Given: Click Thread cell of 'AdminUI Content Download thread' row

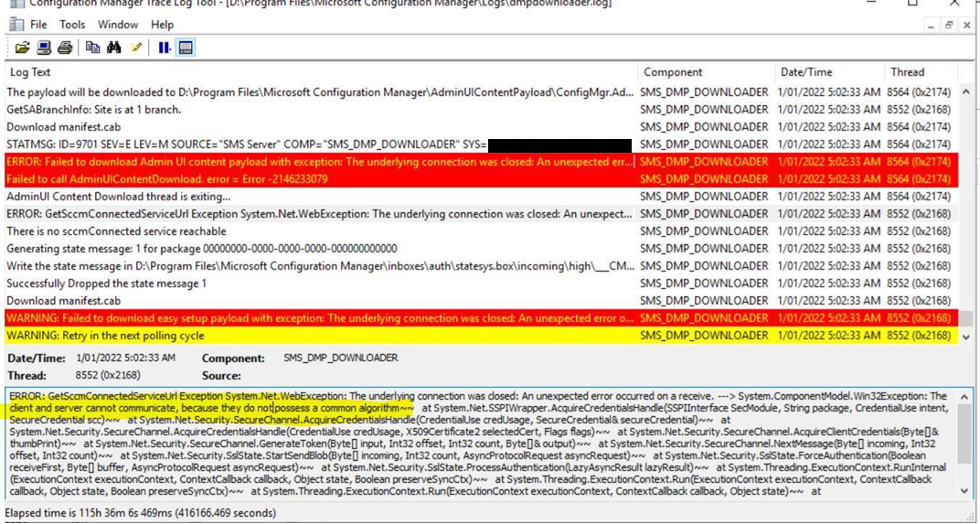Looking at the screenshot, I should click(x=919, y=197).
